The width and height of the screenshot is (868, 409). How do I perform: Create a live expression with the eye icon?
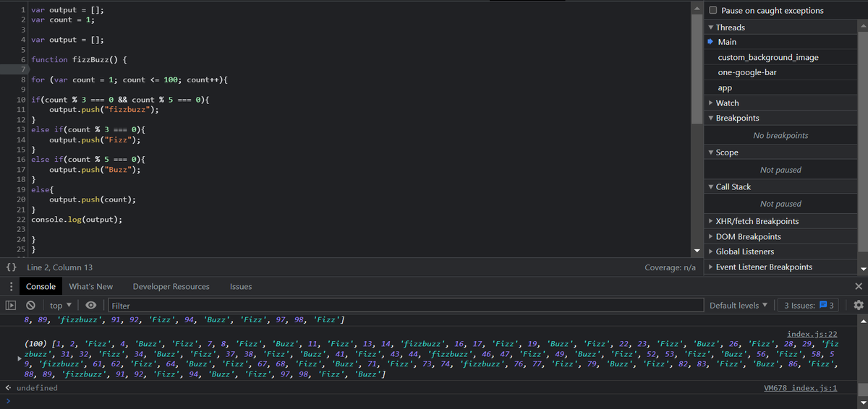click(91, 306)
